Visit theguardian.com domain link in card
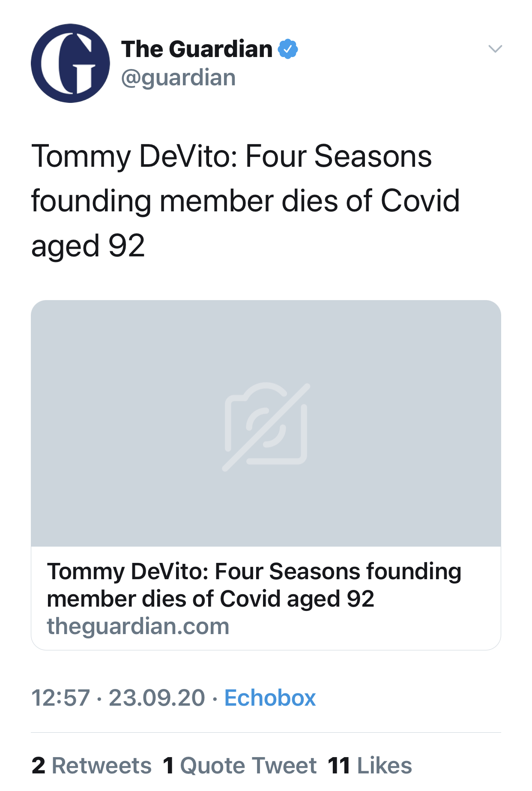The image size is (532, 791). [138, 626]
